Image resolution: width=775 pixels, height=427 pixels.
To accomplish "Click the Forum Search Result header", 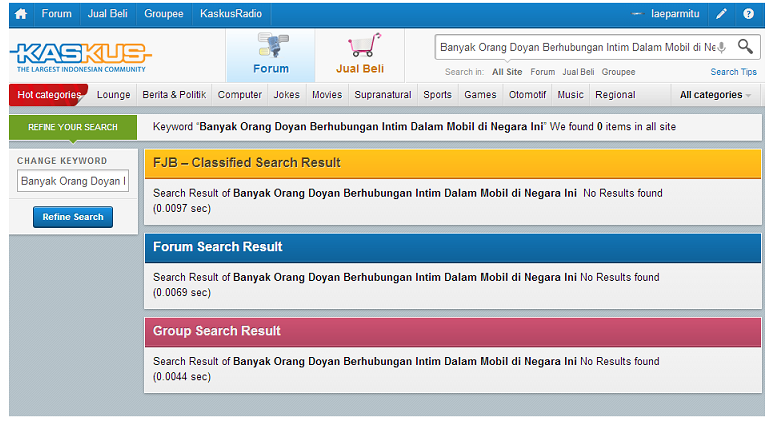I will point(453,248).
